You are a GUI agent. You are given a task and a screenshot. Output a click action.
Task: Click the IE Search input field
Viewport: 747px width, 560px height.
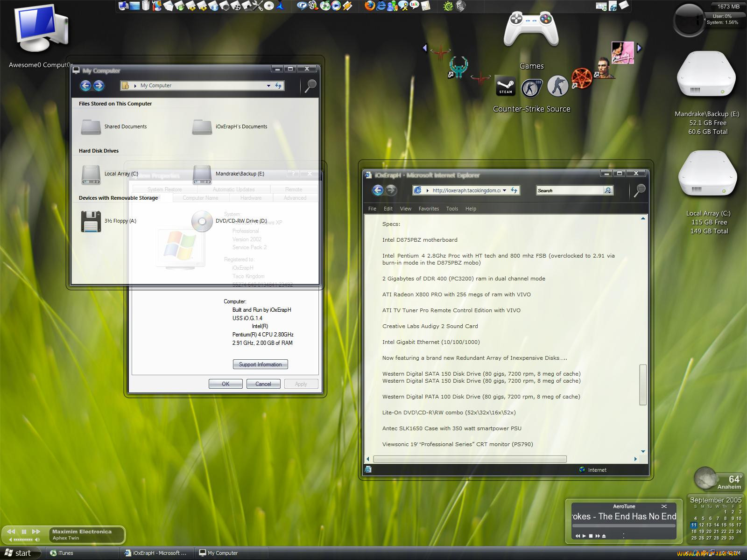click(x=570, y=190)
